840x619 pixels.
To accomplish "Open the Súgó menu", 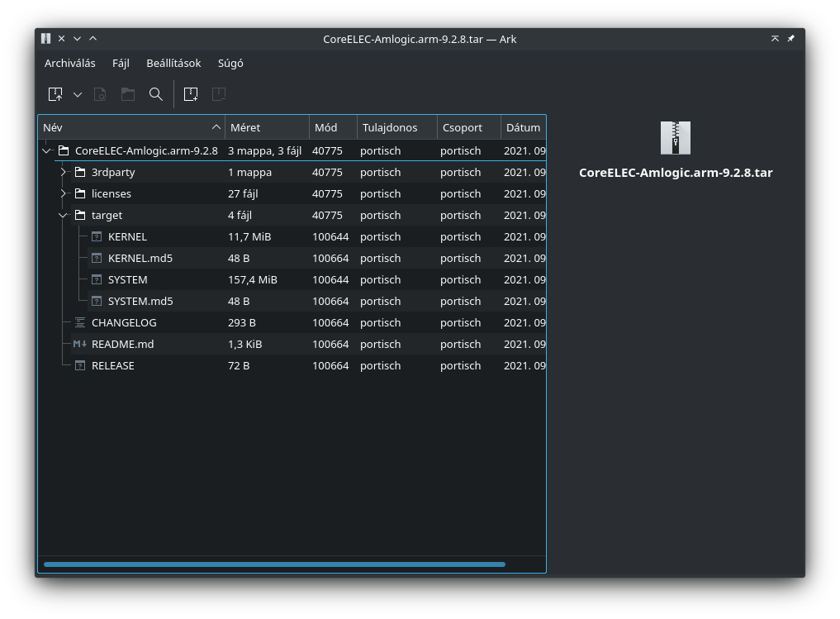I will pyautogui.click(x=230, y=64).
